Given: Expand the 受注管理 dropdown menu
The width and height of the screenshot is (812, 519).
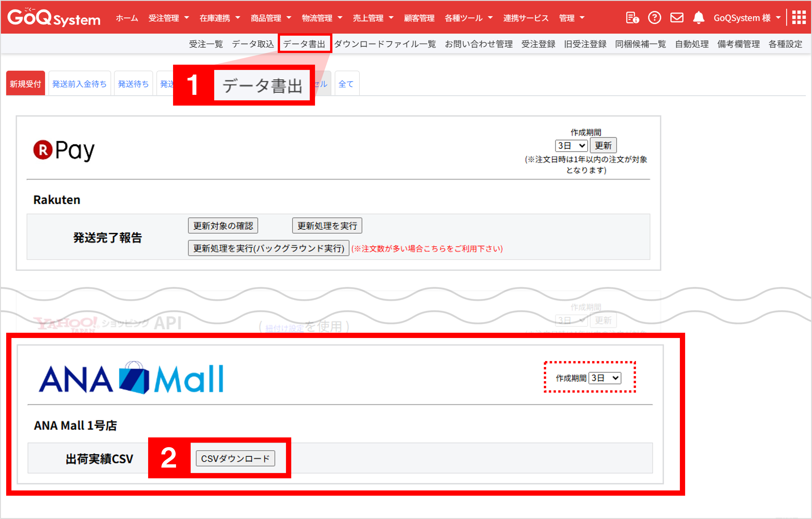Looking at the screenshot, I should click(x=168, y=18).
